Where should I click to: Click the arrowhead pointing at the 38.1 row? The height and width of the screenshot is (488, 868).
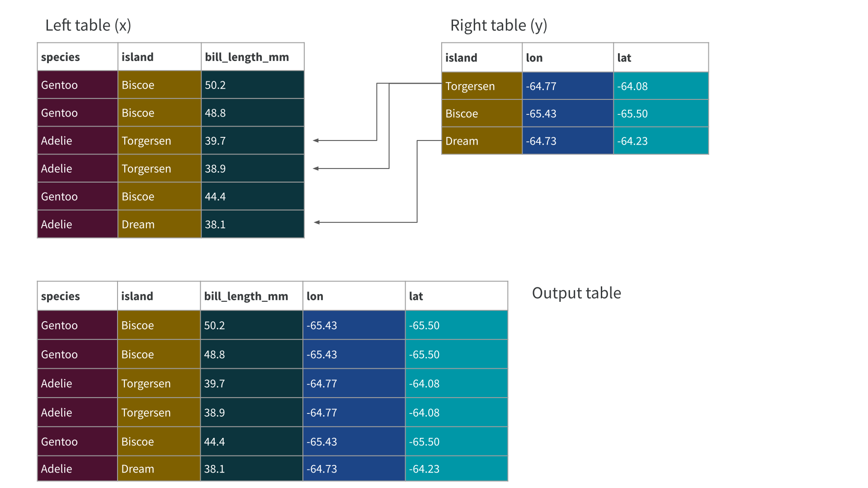pos(317,222)
